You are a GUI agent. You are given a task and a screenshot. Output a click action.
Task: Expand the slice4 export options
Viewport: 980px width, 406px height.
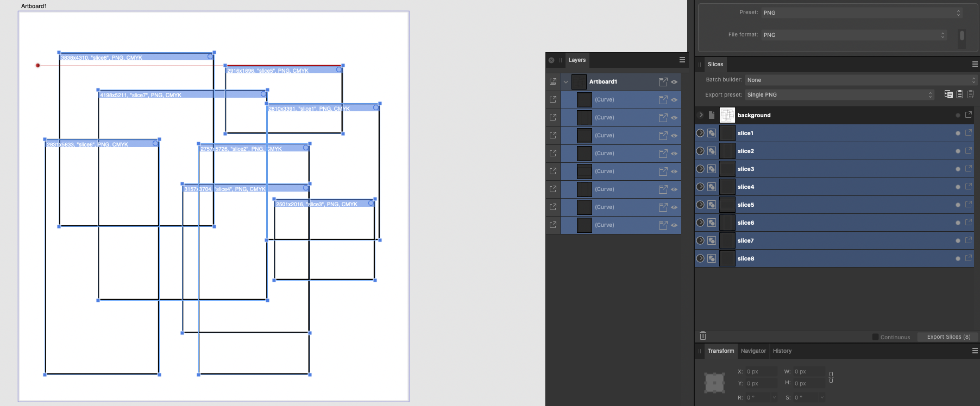(700, 187)
